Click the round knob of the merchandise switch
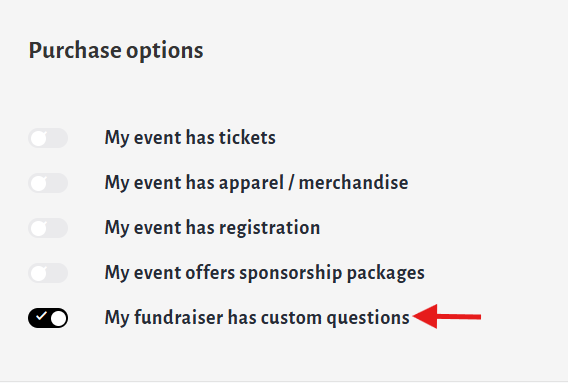 (x=39, y=183)
